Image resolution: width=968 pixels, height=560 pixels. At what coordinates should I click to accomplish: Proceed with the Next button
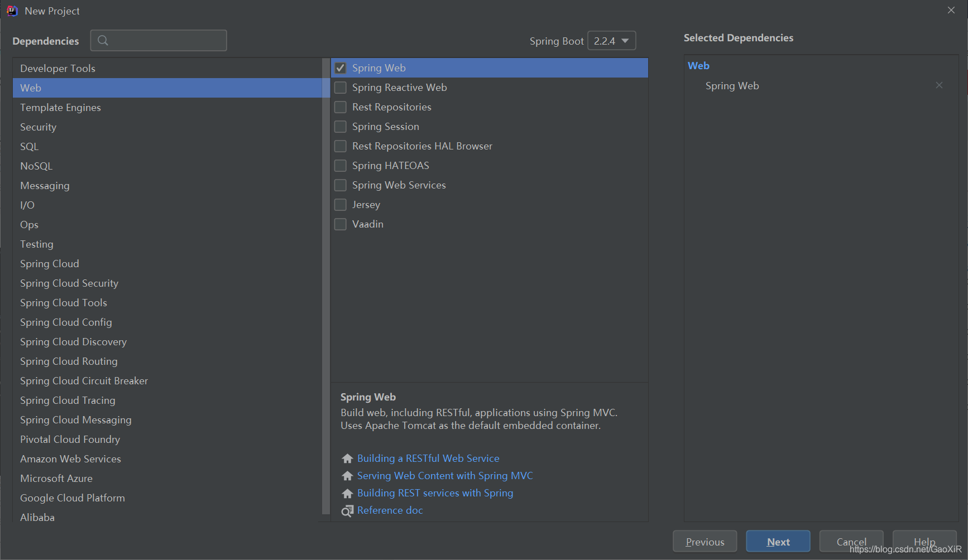coord(778,542)
